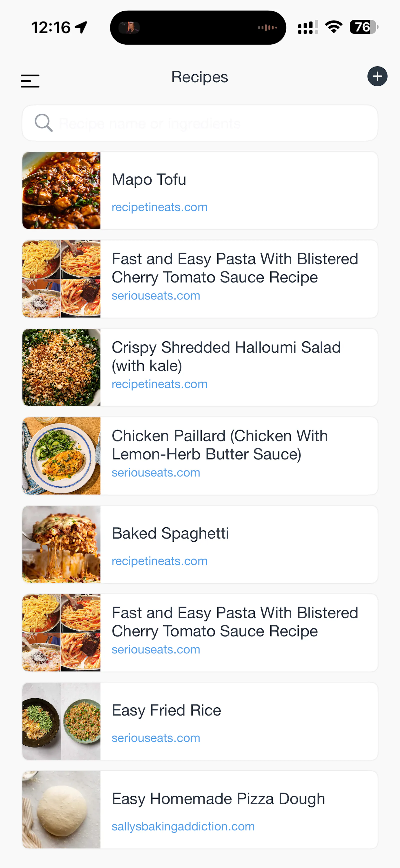Tap the cellular signal icon

(x=307, y=27)
